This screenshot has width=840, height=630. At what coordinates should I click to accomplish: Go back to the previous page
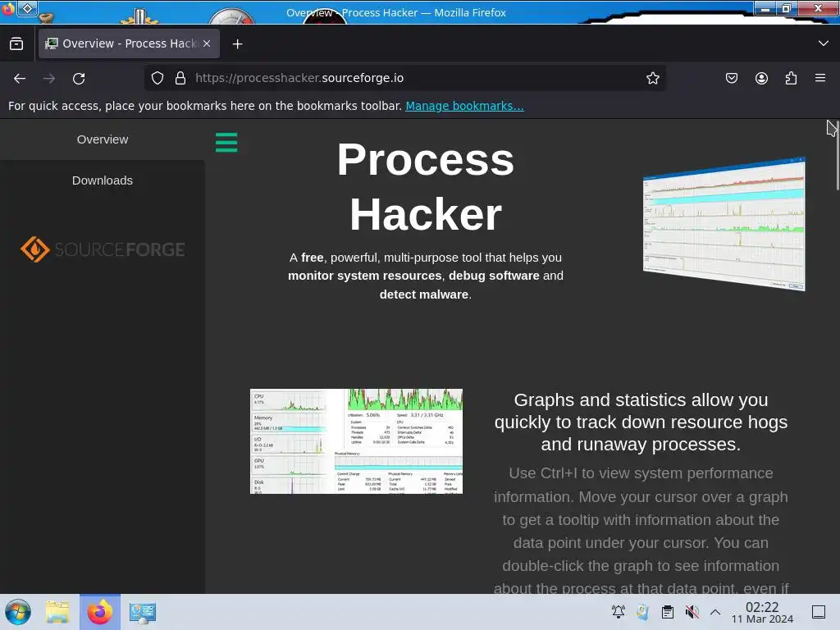coord(20,78)
